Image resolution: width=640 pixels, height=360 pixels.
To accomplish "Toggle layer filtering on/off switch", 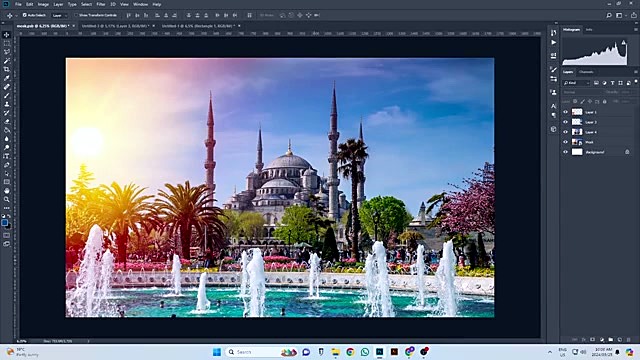I will pyautogui.click(x=636, y=82).
